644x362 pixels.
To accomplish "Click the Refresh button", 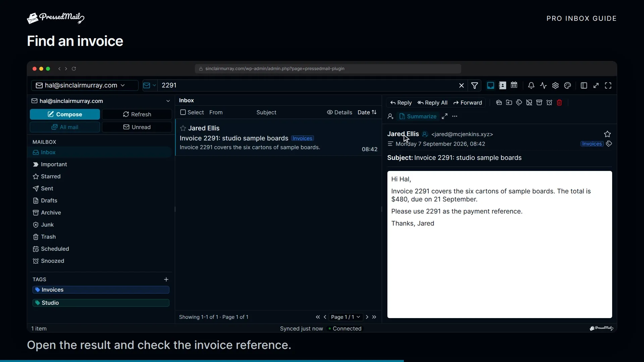I will [137, 114].
